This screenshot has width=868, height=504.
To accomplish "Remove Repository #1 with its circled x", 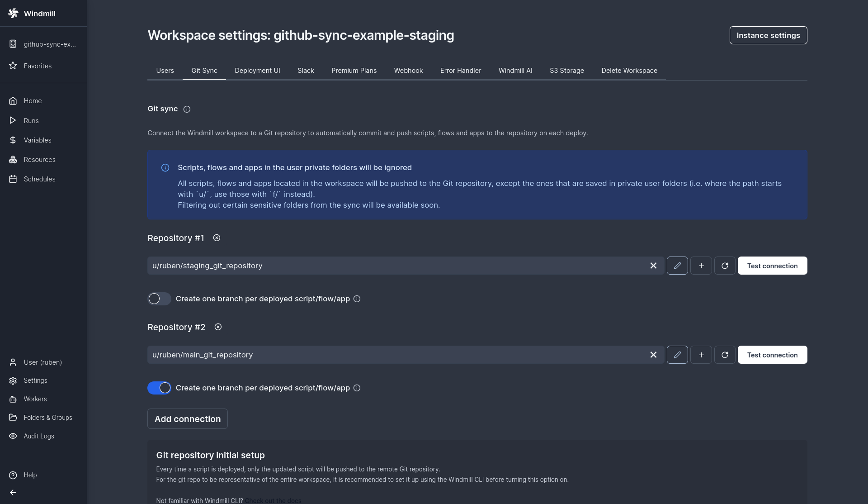I will [217, 238].
